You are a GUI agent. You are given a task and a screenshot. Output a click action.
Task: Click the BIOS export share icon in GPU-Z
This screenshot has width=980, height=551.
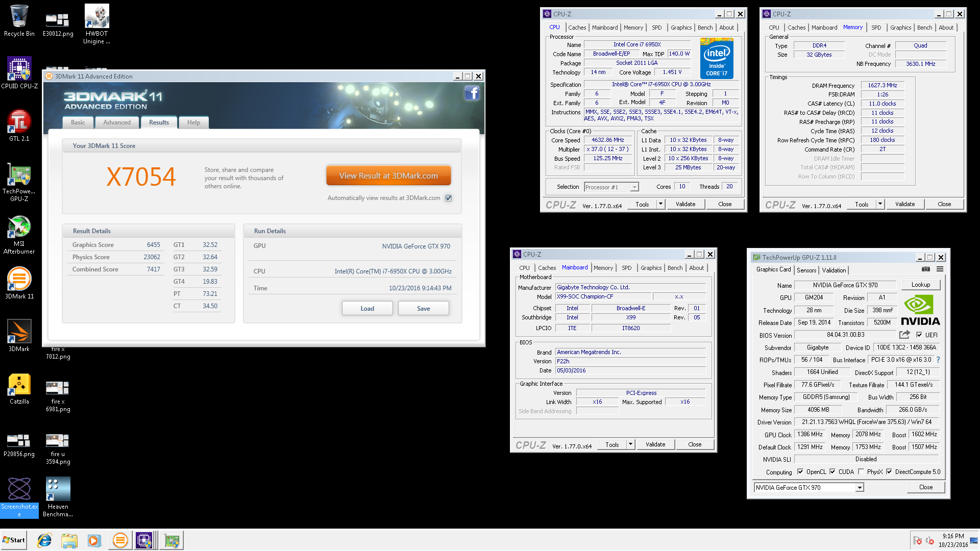(904, 335)
